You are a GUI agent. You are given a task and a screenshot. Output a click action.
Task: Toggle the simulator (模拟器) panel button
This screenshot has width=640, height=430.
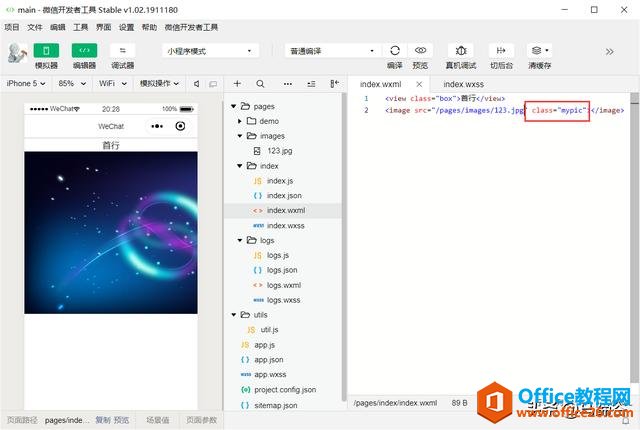click(x=46, y=51)
